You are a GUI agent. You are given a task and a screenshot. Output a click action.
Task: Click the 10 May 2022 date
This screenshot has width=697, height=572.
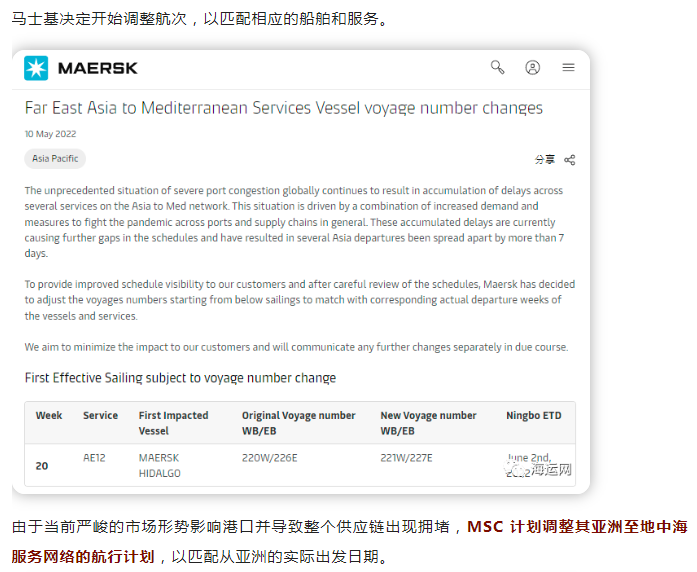[50, 134]
